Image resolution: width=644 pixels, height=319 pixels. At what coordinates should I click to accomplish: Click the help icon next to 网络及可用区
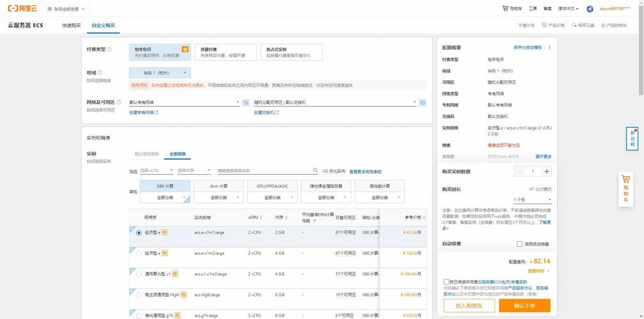tap(119, 102)
